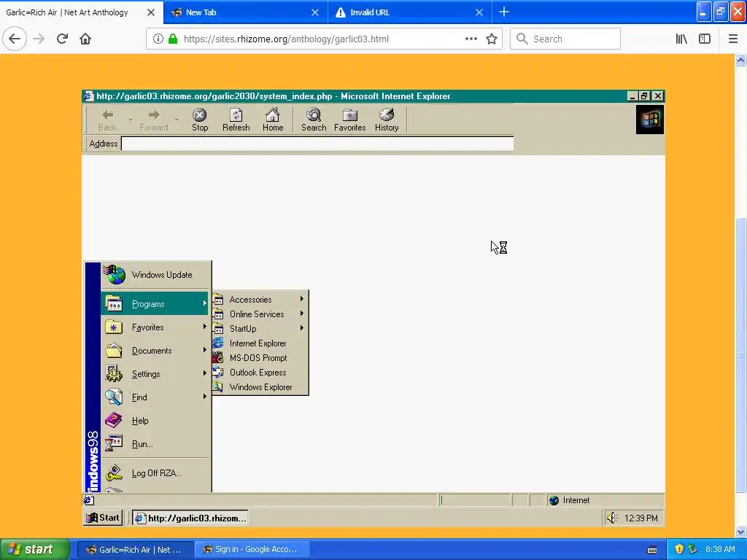Open Search in the IE toolbar
This screenshot has width=747, height=560.
click(314, 120)
